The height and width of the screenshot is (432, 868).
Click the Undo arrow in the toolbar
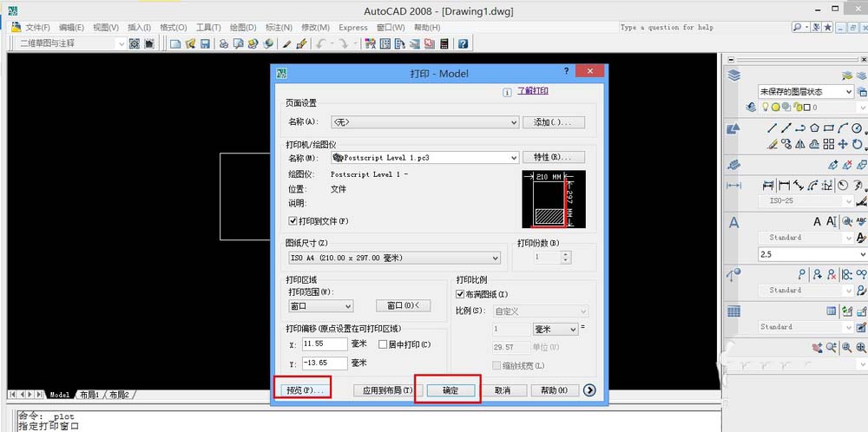pos(320,43)
